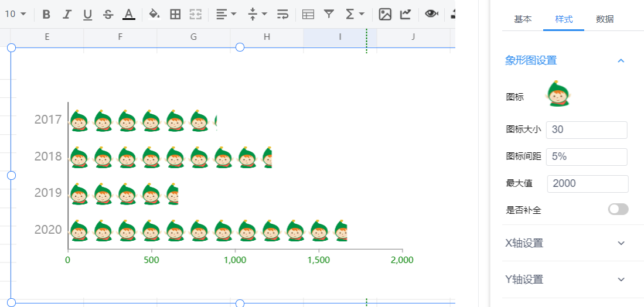Click the 1,500 x-axis tick label
This screenshot has width=644, height=307.
pyautogui.click(x=319, y=260)
